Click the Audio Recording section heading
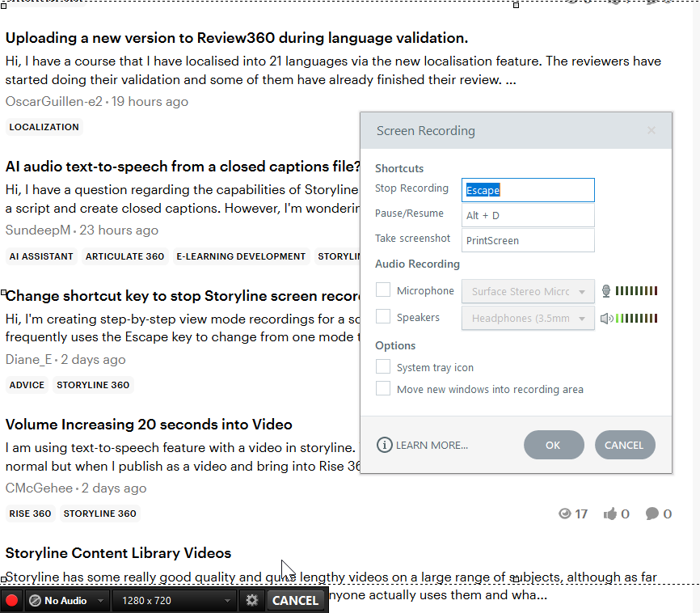This screenshot has width=700, height=613. (x=417, y=264)
